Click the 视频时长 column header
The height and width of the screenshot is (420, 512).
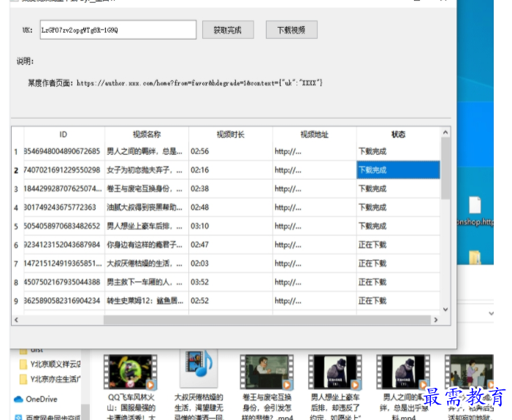(231, 134)
